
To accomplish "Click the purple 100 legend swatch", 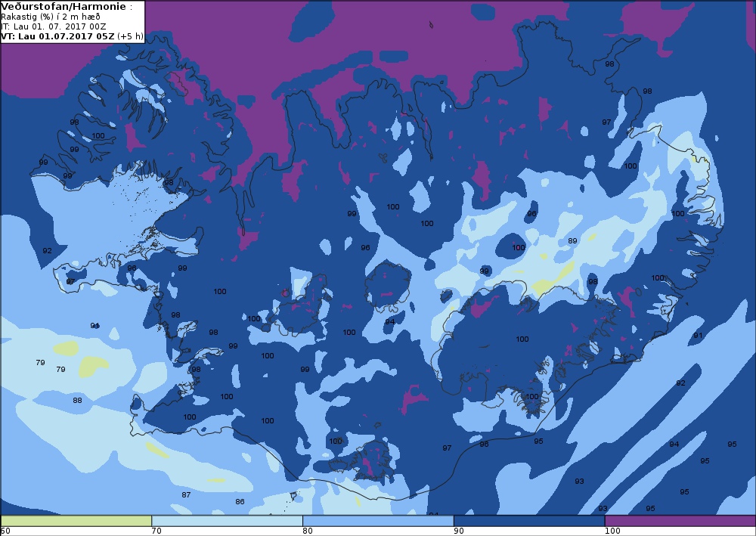I will click(x=680, y=521).
